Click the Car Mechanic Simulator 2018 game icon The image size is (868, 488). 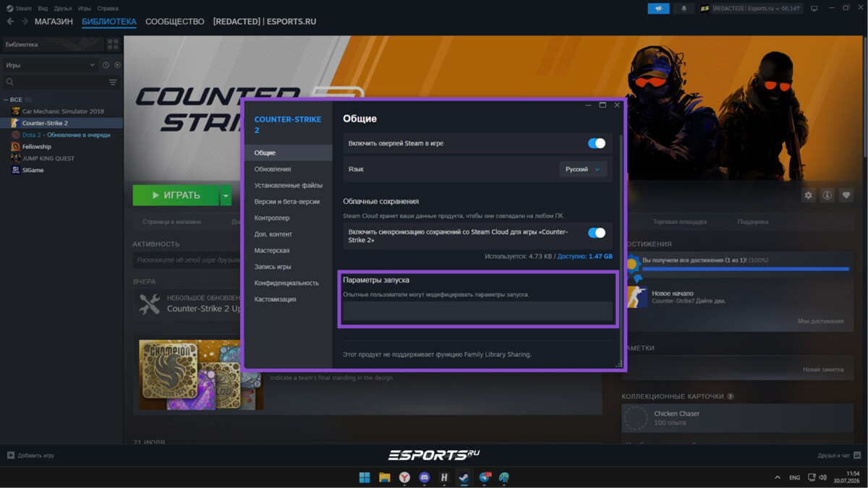pos(15,111)
